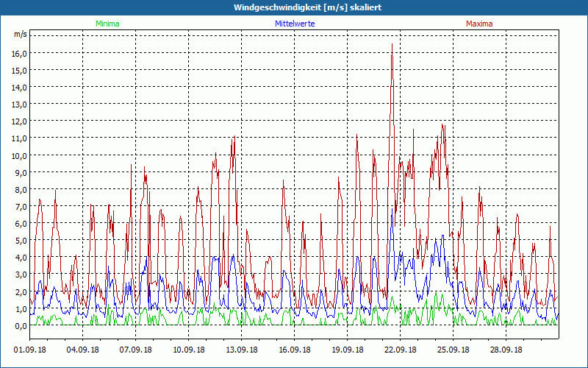Click the 01.09.18 date label

click(29, 350)
